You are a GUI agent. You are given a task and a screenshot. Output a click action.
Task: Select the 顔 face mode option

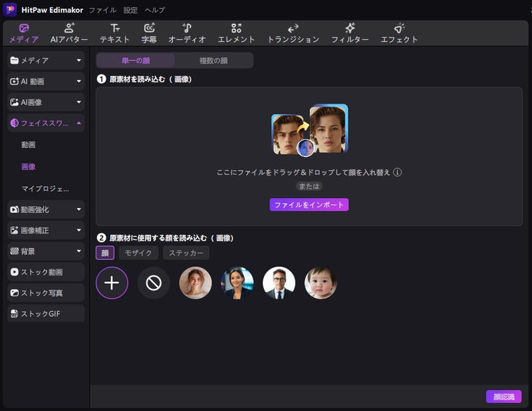[106, 254]
